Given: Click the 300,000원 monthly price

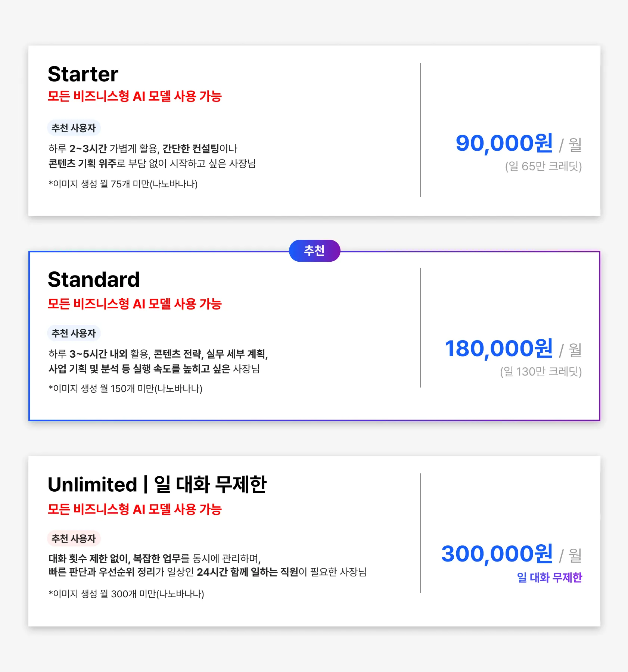Looking at the screenshot, I should pyautogui.click(x=497, y=554).
